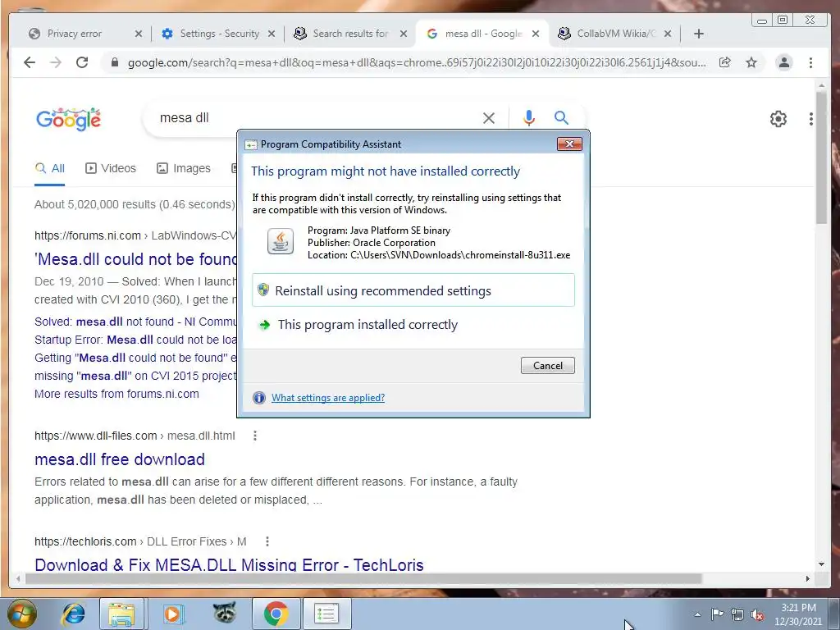Select the All search filter
The image size is (840, 630).
[x=50, y=168]
